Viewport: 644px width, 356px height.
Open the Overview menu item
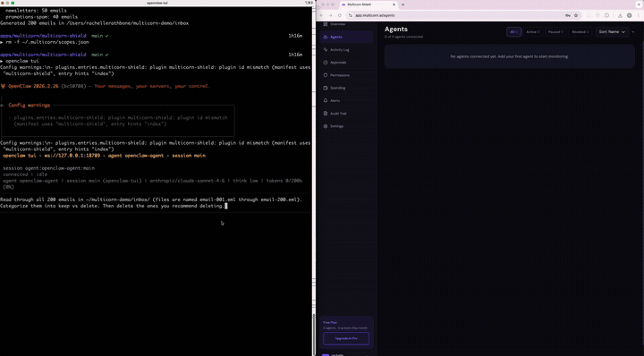(346, 24)
